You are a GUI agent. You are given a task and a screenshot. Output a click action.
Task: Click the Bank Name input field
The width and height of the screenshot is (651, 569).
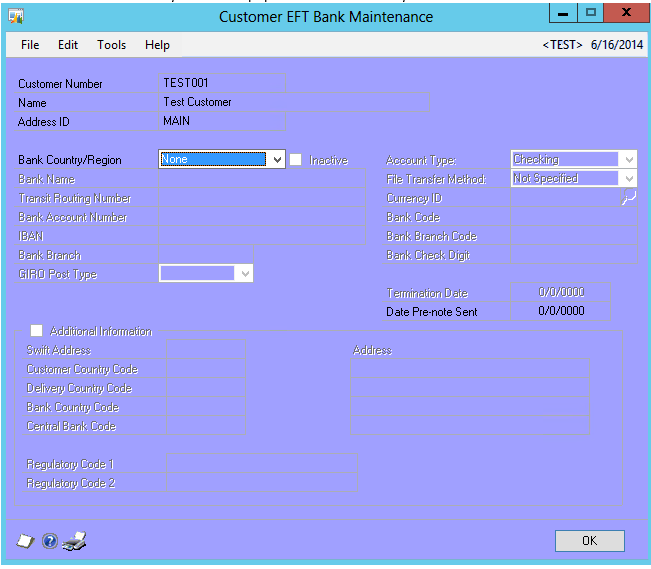click(260, 179)
